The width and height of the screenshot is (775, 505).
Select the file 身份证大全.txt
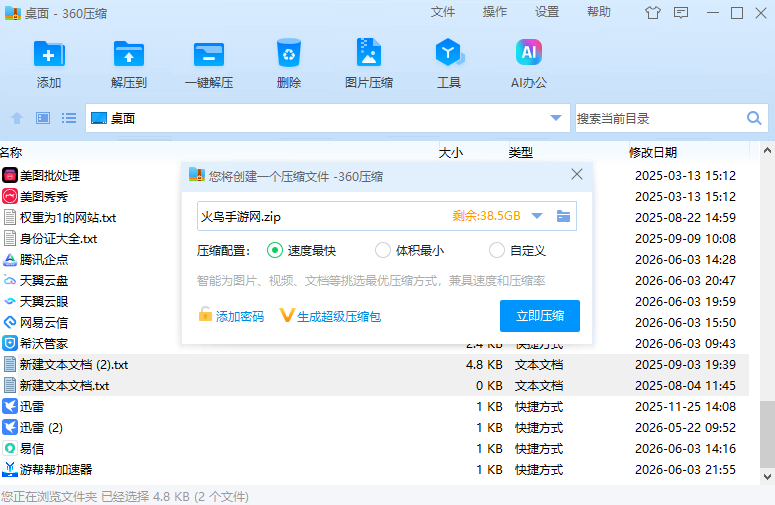pyautogui.click(x=58, y=239)
